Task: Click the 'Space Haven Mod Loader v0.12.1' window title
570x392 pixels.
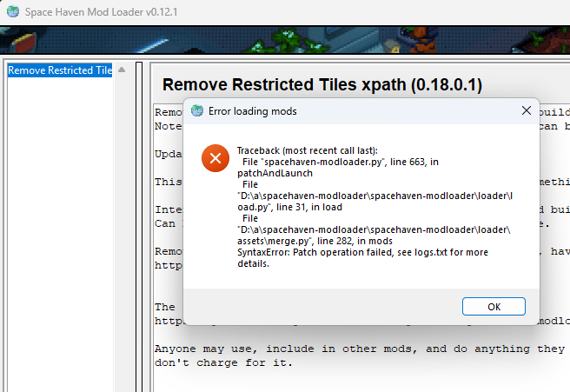Action: 101,12
